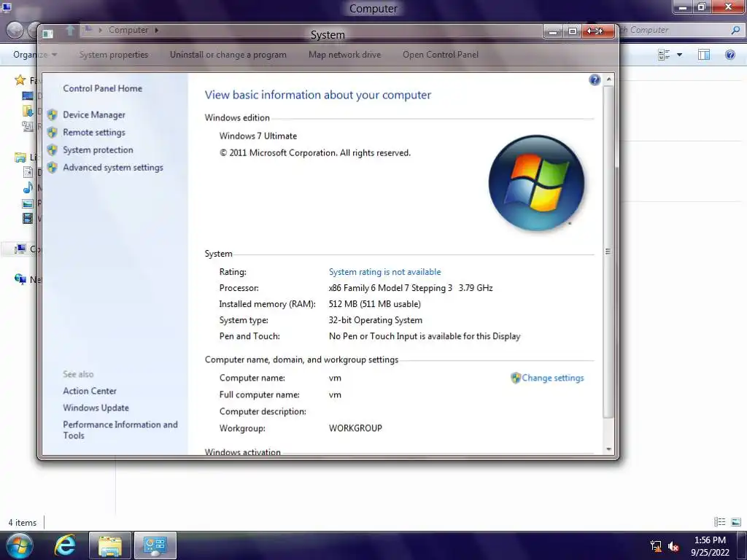Click the Favorites star icon
Viewport: 747px width, 560px height.
point(20,80)
